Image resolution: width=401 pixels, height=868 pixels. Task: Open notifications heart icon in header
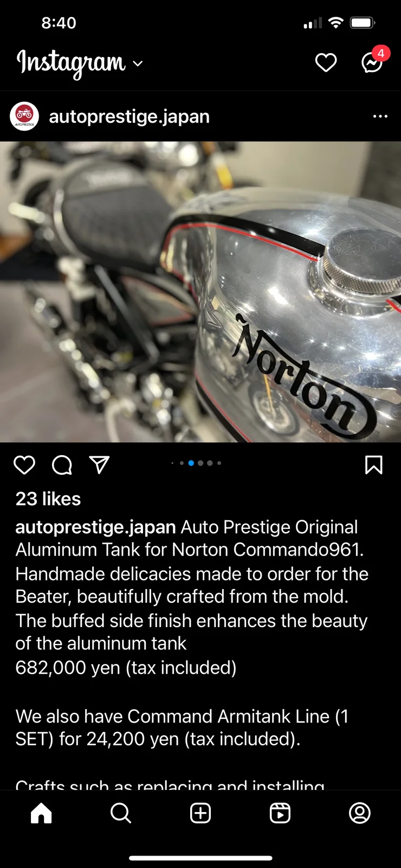(x=326, y=63)
